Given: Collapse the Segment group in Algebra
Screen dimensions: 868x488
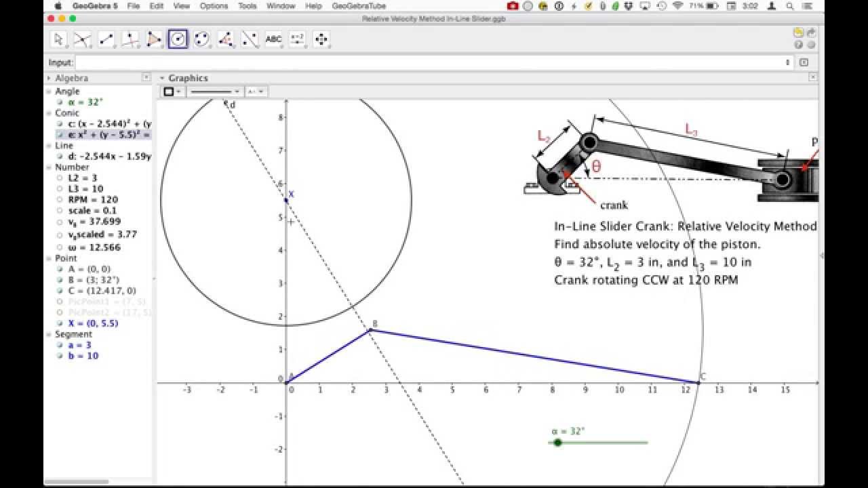Looking at the screenshot, I should point(49,334).
